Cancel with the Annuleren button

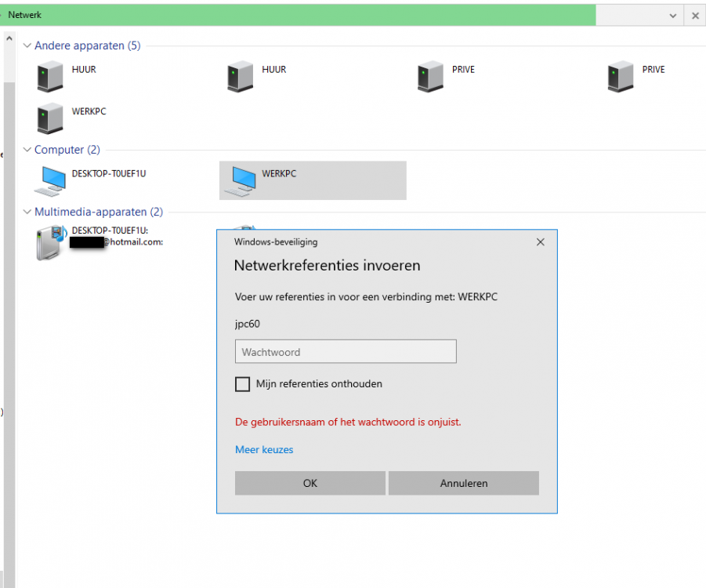pyautogui.click(x=463, y=483)
